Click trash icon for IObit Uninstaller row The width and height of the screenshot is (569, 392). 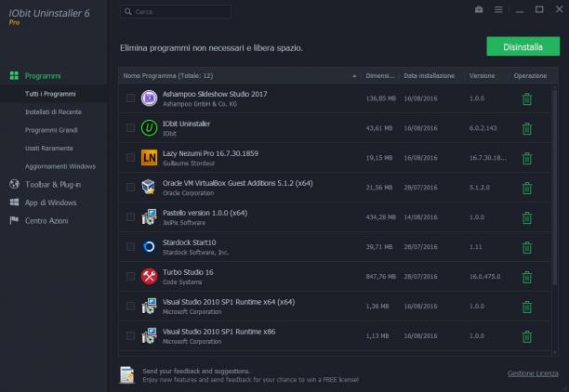(527, 128)
